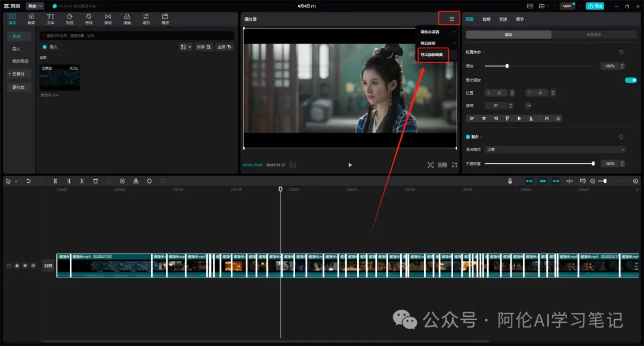Image resolution: width=644 pixels, height=346 pixels.
Task: Click the 封面 cover button on the track
Action: pos(48,266)
